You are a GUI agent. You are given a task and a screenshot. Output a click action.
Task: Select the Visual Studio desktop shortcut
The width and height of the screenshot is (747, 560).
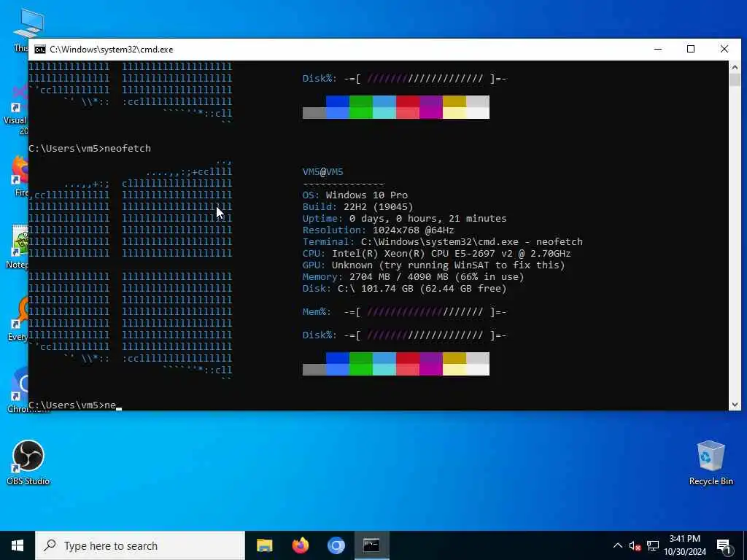[x=17, y=109]
